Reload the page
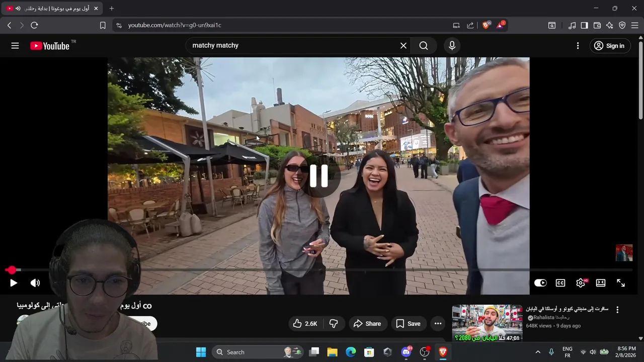The width and height of the screenshot is (644, 362). click(34, 25)
